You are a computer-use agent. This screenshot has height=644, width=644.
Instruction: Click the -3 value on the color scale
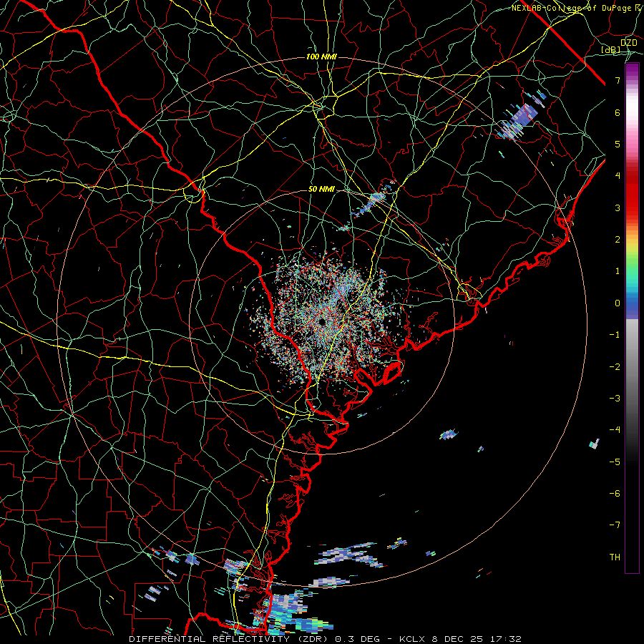pyautogui.click(x=615, y=399)
